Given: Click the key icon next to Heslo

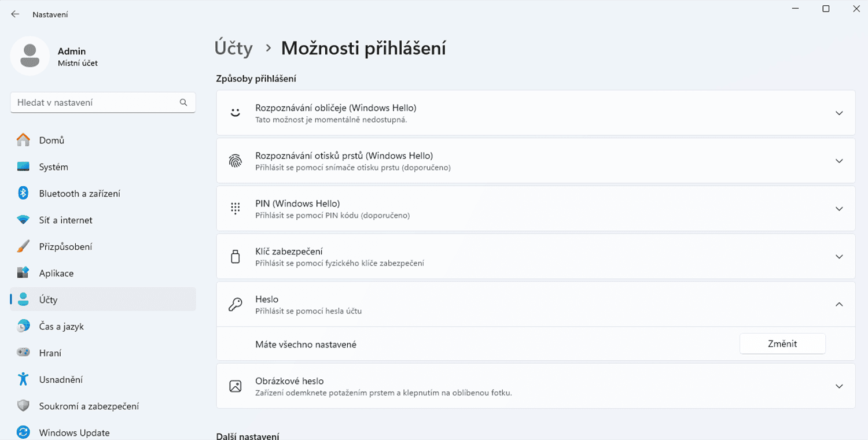Looking at the screenshot, I should [235, 305].
